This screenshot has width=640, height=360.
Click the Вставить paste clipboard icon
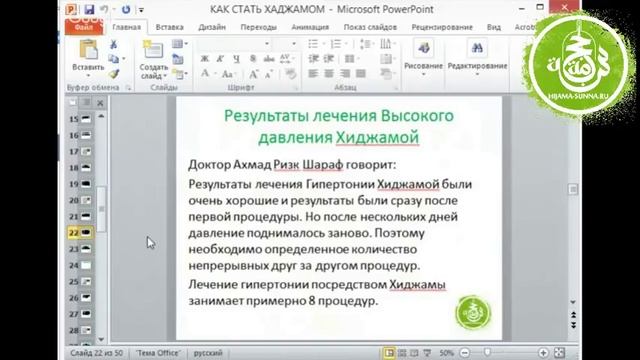tap(88, 49)
